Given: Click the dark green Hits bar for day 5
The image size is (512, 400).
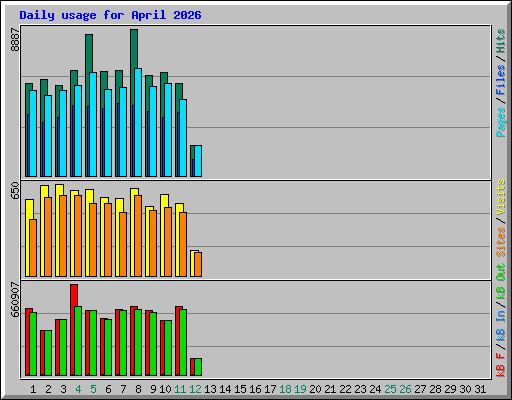Looking at the screenshot, I should (89, 53).
